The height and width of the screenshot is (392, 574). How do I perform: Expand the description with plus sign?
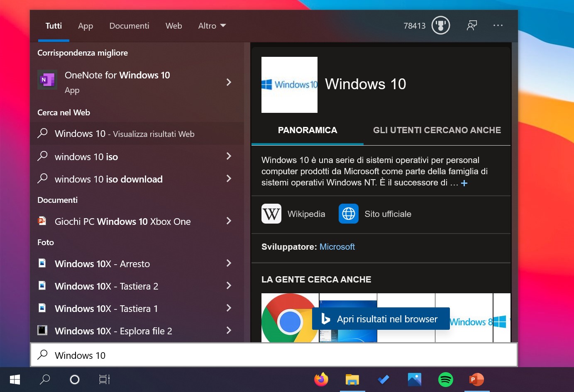point(464,183)
